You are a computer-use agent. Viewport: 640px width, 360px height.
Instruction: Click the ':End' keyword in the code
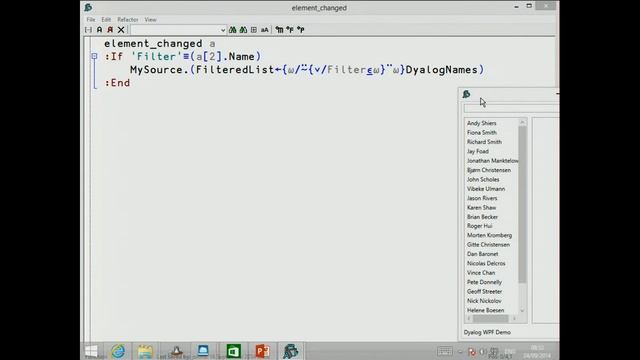pyautogui.click(x=118, y=83)
